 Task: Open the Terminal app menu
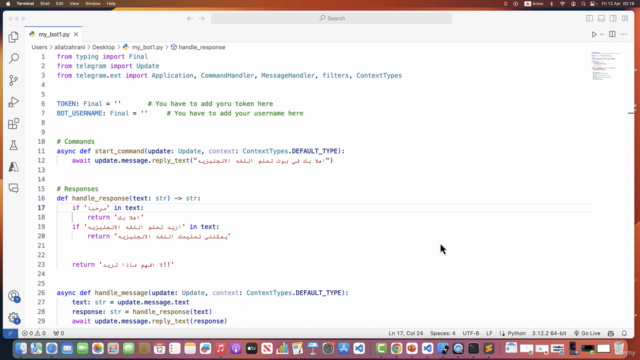[25, 4]
